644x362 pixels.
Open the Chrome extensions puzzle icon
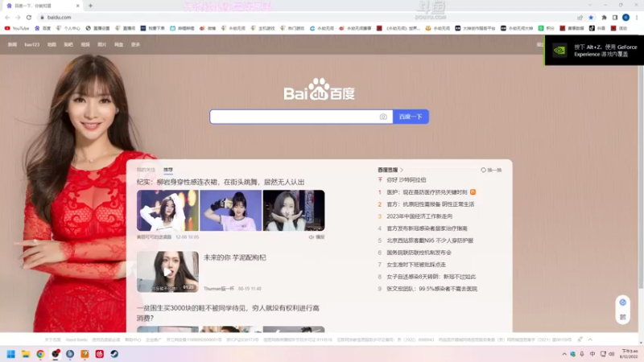coord(605,17)
